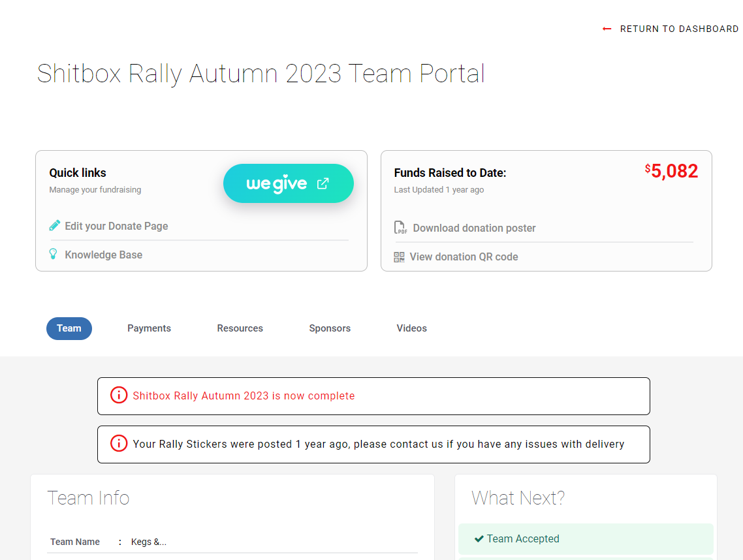This screenshot has width=743, height=560.
Task: Click the $5,082 funds raised amount
Action: (x=671, y=171)
